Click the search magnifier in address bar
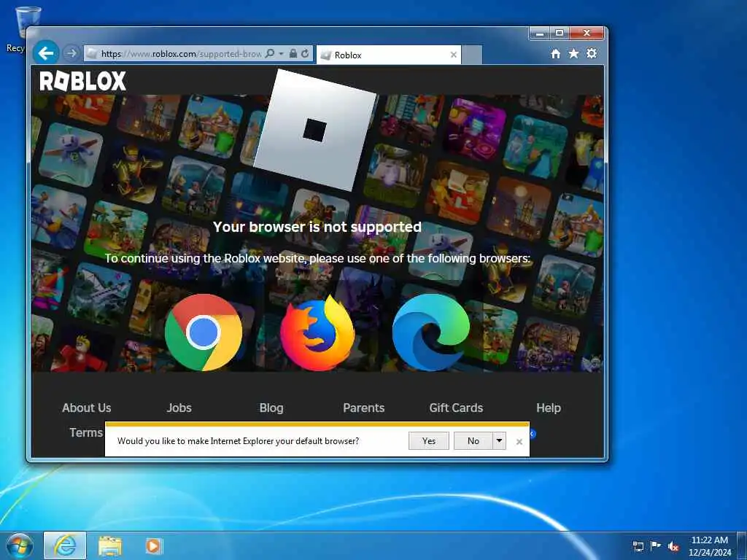Viewport: 747px width, 560px height. pyautogui.click(x=270, y=53)
